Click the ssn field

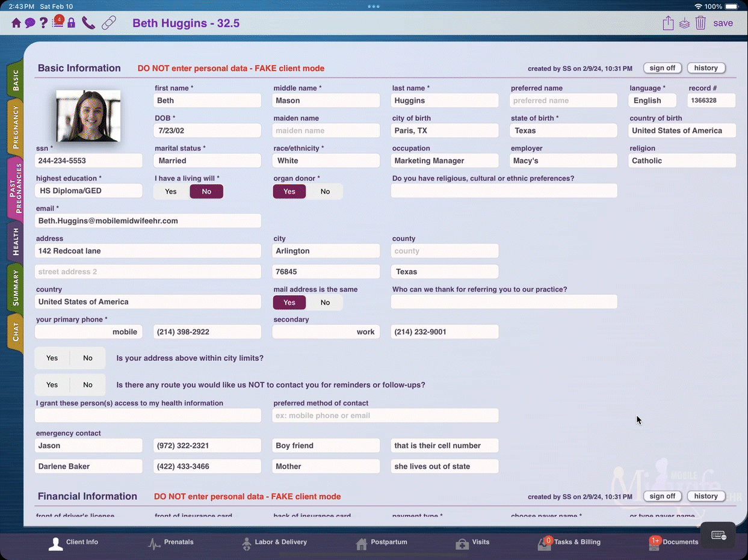pyautogui.click(x=89, y=161)
